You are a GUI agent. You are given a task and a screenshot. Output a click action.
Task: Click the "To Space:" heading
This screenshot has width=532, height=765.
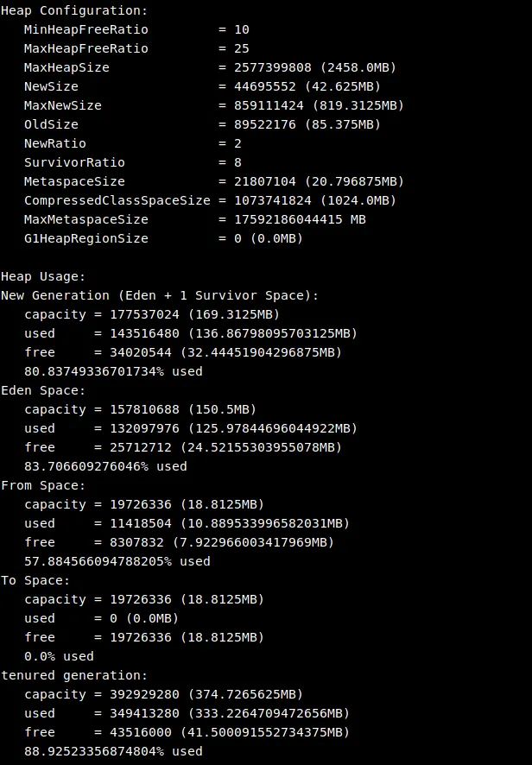(x=35, y=580)
